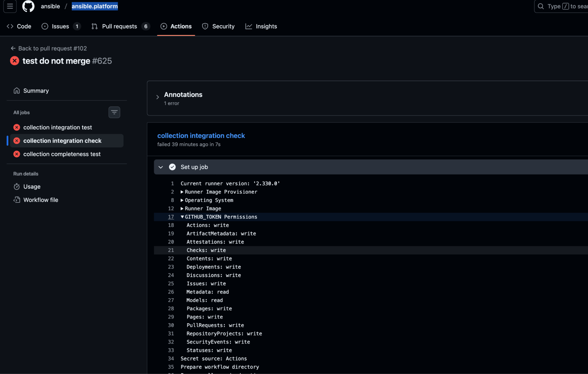The image size is (588, 374).
Task: Click the GitHub logo icon
Action: point(28,6)
